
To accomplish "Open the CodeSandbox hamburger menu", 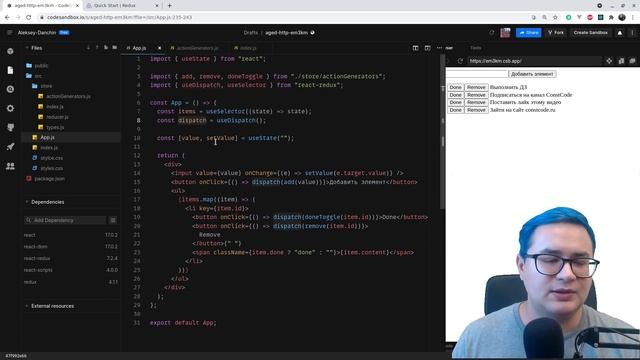I will [x=9, y=33].
